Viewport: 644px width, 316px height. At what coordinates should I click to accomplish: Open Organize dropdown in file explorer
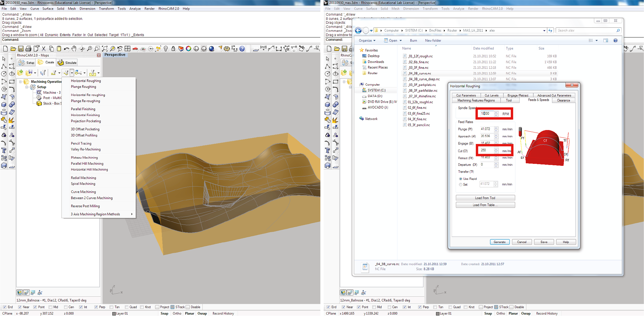click(367, 40)
